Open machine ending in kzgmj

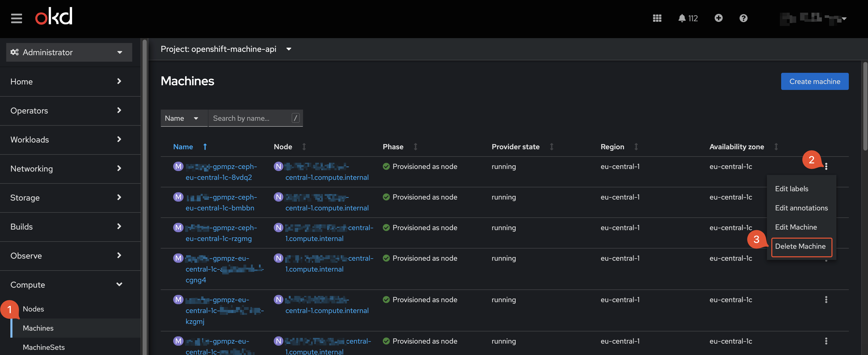[225, 310]
